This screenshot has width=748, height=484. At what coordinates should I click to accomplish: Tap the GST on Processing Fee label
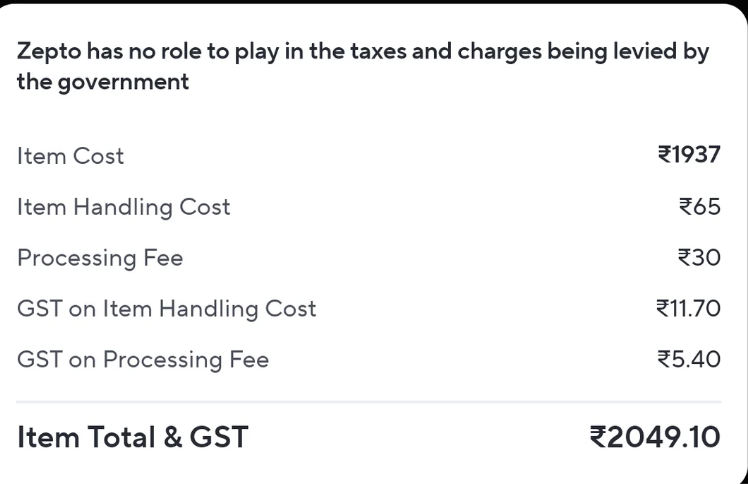tap(143, 360)
